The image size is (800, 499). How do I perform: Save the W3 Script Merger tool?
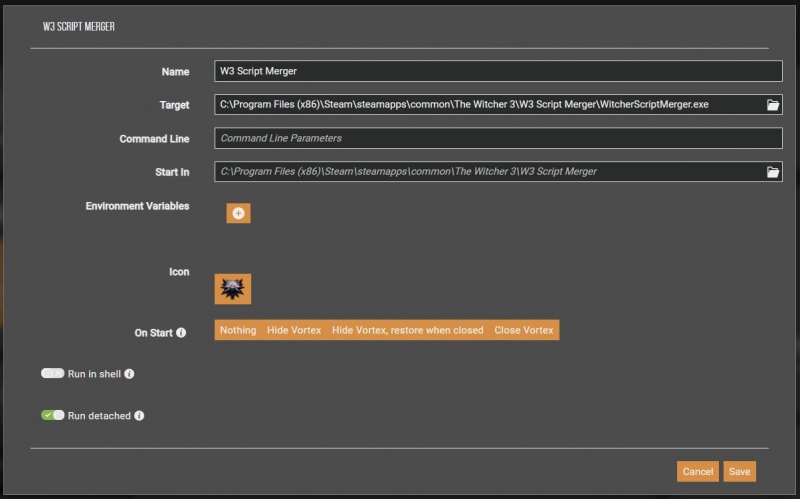click(x=739, y=471)
